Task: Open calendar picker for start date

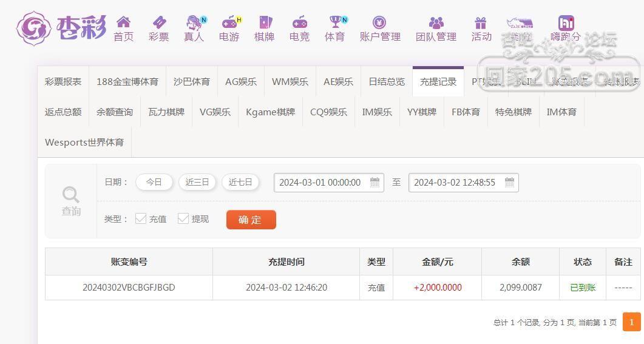Action: pos(375,182)
